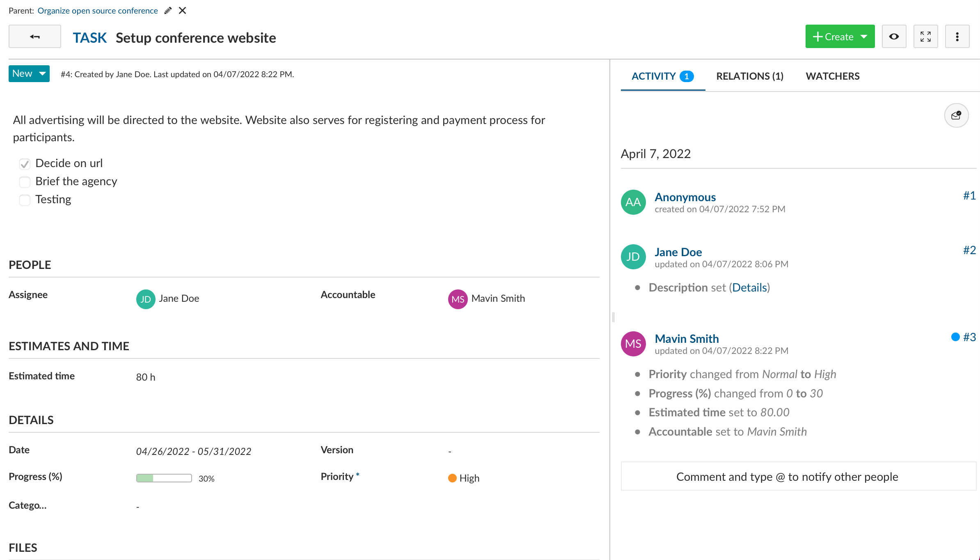Expand the New status dropdown
980x560 pixels.
(x=42, y=74)
